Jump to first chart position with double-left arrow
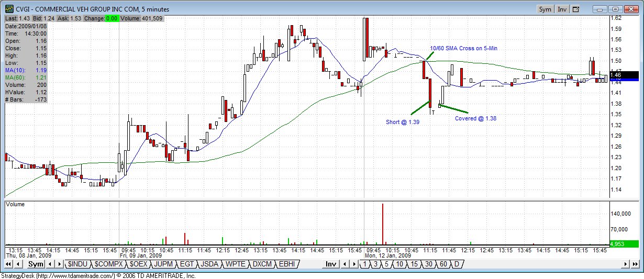This screenshot has height=279, width=644. coord(8,264)
